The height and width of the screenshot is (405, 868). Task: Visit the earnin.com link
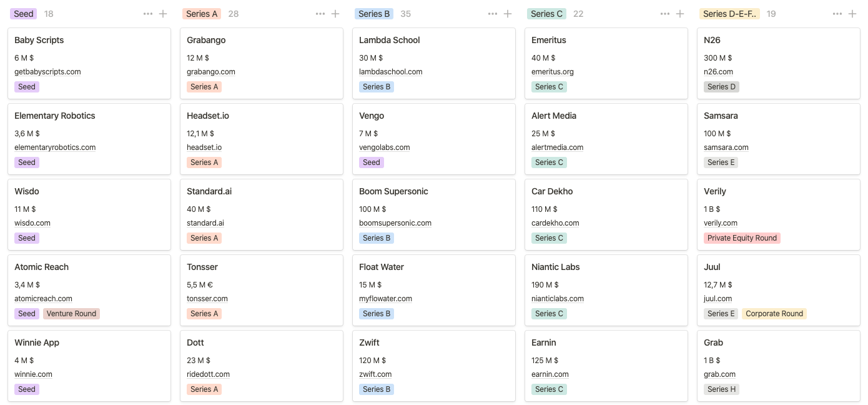(550, 374)
